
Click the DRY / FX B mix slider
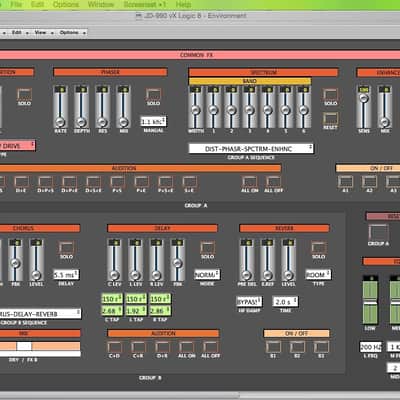coord(40,346)
